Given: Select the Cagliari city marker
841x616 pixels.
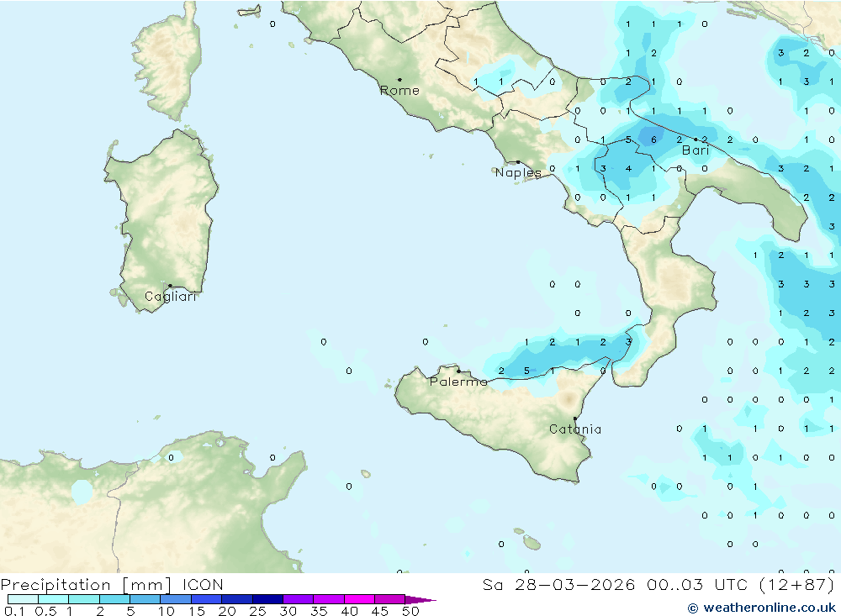Looking at the screenshot, I should click(170, 286).
